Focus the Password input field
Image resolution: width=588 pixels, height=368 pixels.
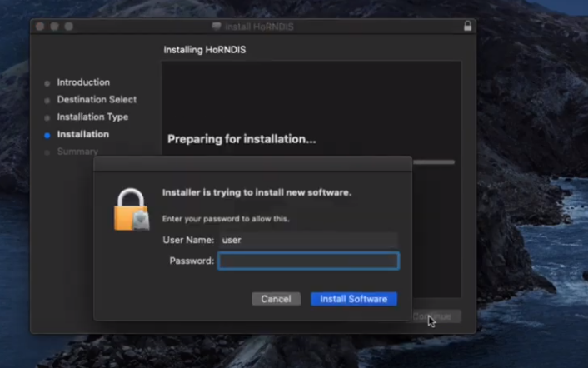[x=308, y=261]
